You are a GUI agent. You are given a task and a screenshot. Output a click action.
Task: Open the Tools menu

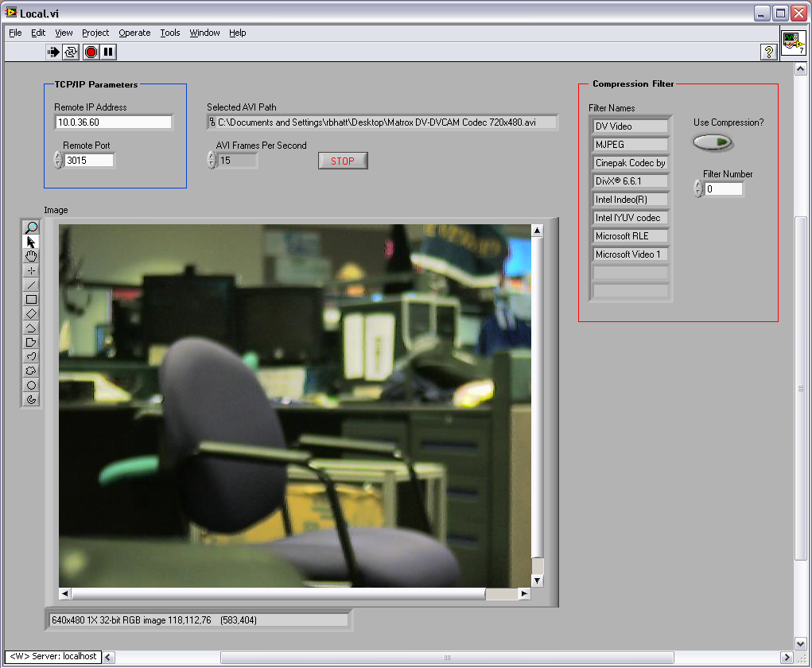[x=170, y=33]
